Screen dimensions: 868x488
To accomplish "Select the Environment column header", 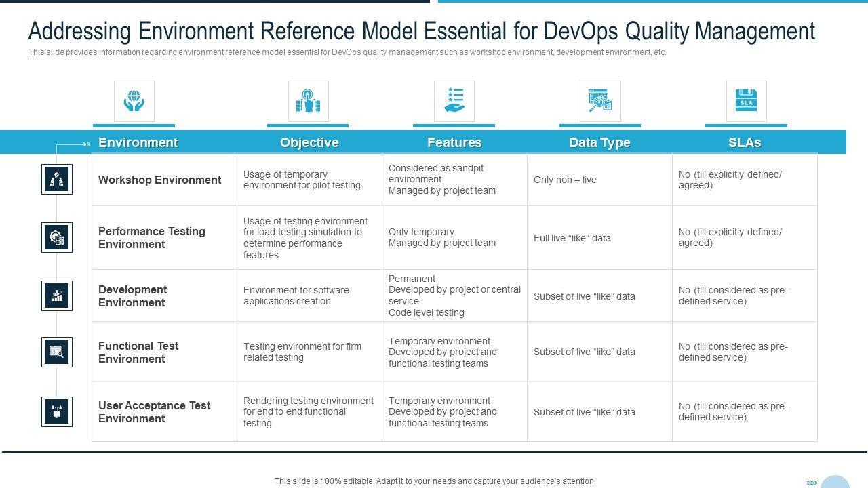I will (138, 142).
